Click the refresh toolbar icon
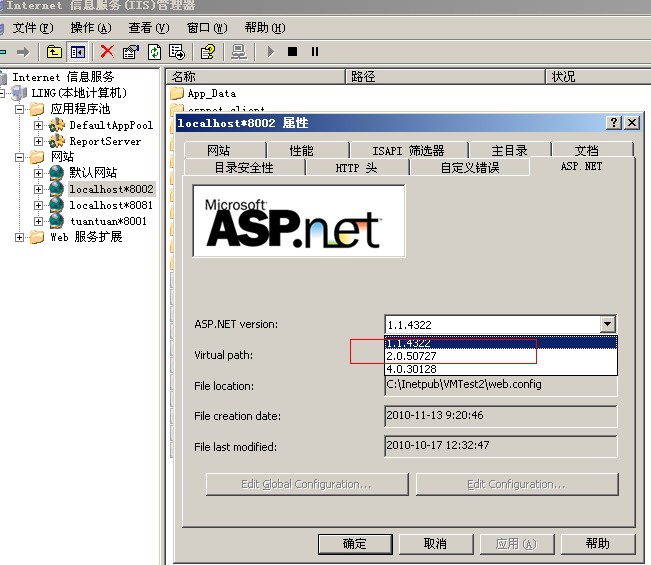651x565 pixels. (154, 52)
